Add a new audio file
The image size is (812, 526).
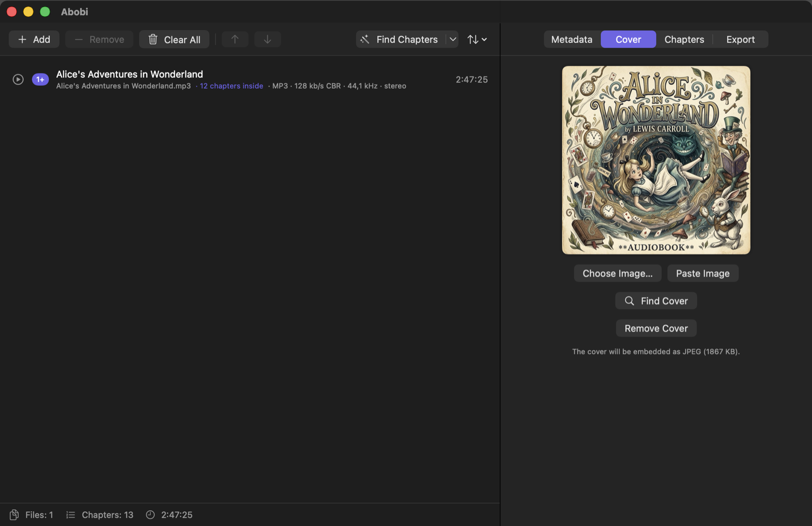point(34,40)
